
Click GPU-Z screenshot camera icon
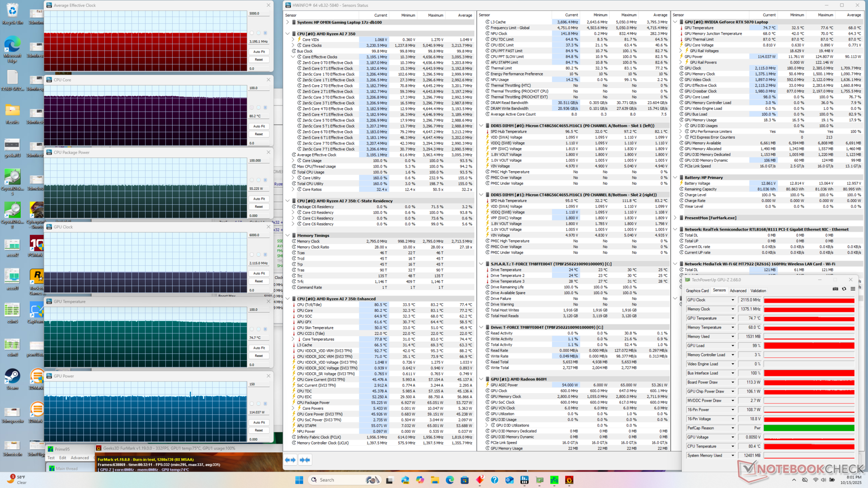pyautogui.click(x=835, y=289)
